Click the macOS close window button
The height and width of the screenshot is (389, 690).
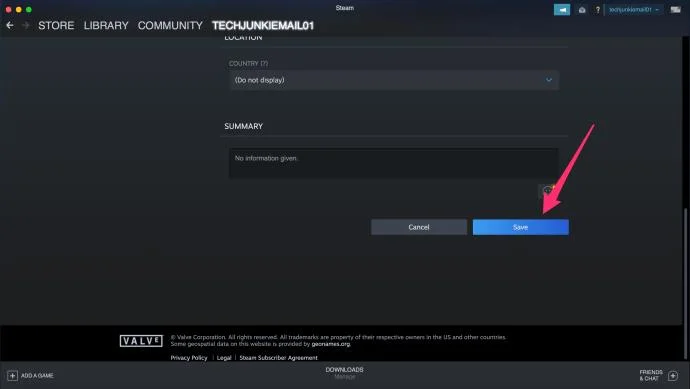[8, 9]
